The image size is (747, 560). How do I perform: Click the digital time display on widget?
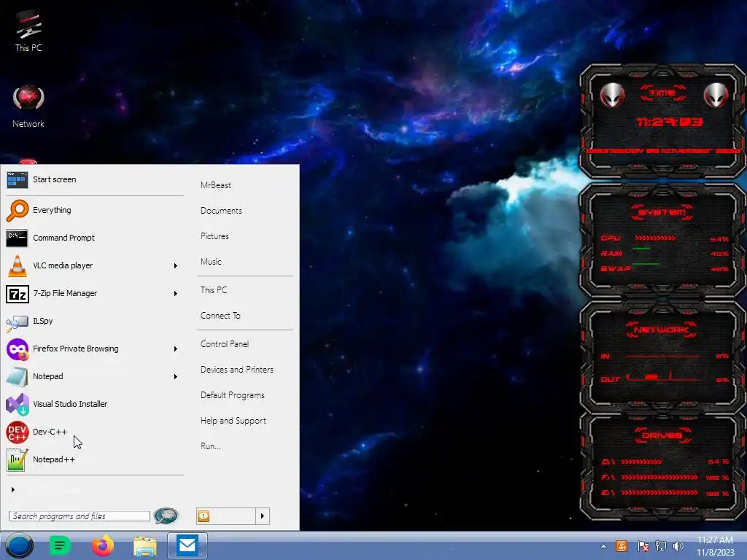(x=670, y=122)
